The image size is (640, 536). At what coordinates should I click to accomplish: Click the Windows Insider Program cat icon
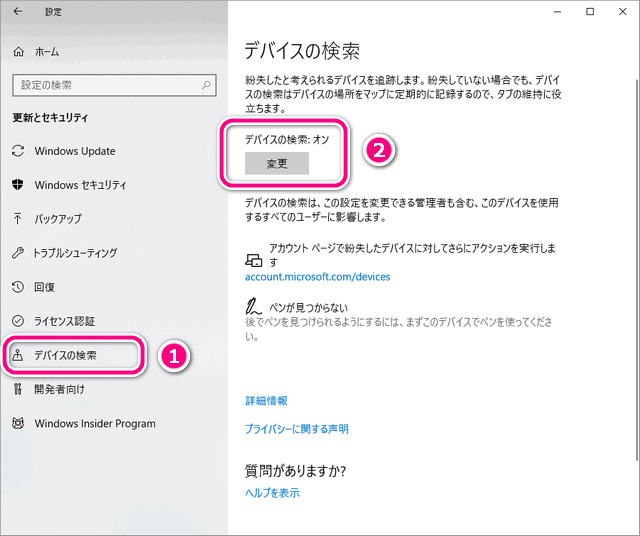click(x=18, y=423)
